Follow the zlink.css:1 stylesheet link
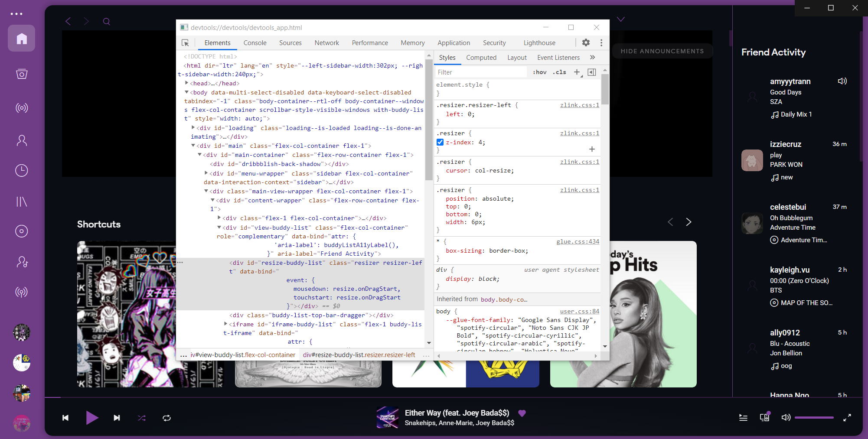This screenshot has width=868, height=439. pos(579,105)
